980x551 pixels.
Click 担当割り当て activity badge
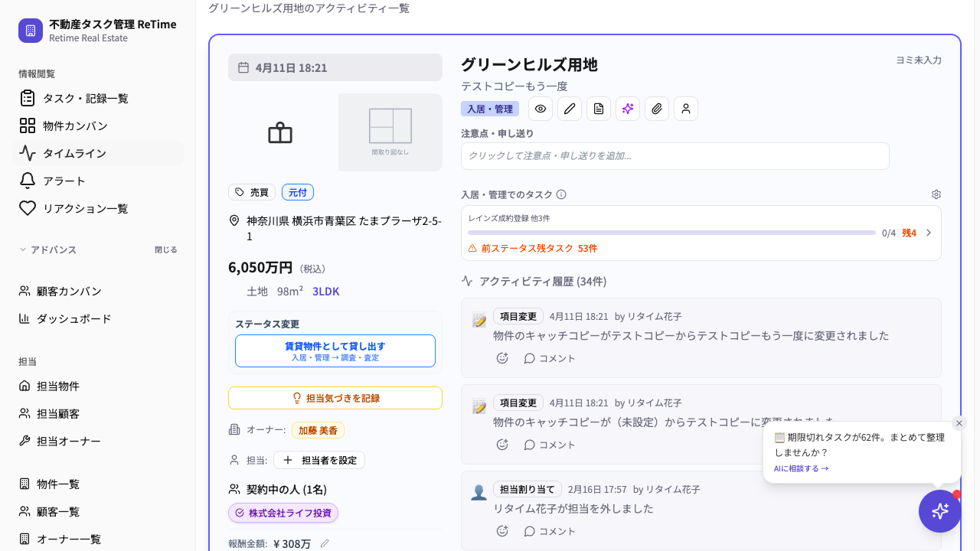point(528,489)
